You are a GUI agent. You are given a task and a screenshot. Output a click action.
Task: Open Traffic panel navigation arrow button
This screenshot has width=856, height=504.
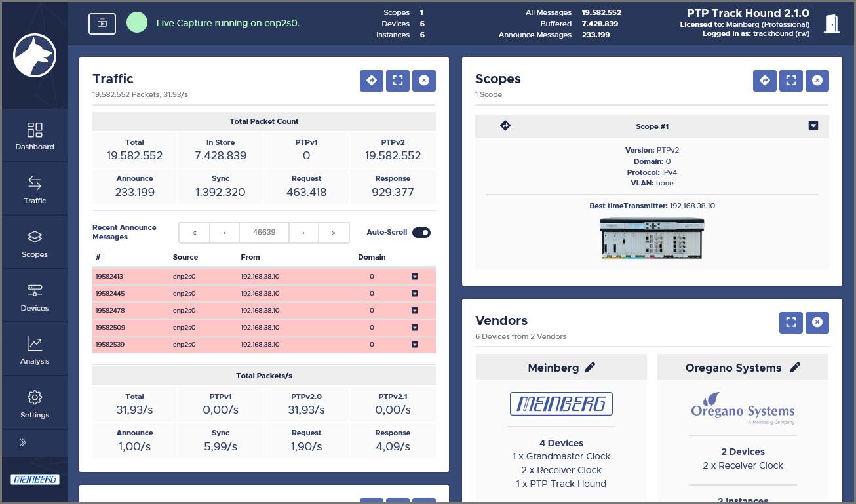point(372,81)
